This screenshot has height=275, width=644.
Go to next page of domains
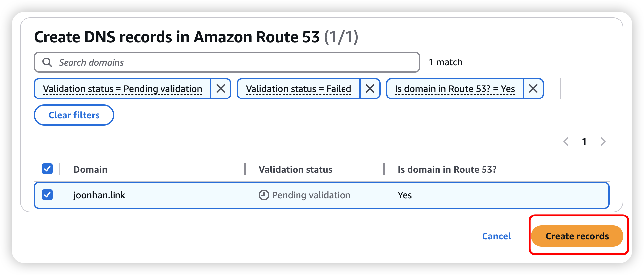603,141
